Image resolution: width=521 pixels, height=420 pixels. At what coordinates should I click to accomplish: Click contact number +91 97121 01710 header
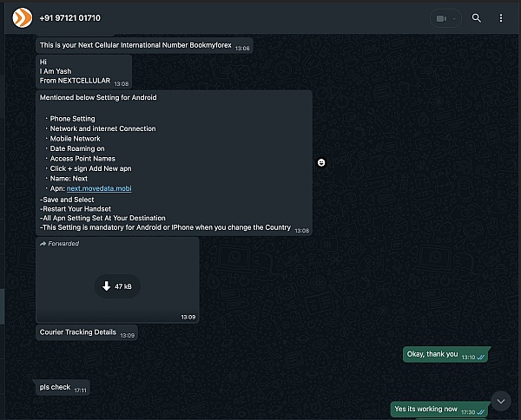coord(69,18)
